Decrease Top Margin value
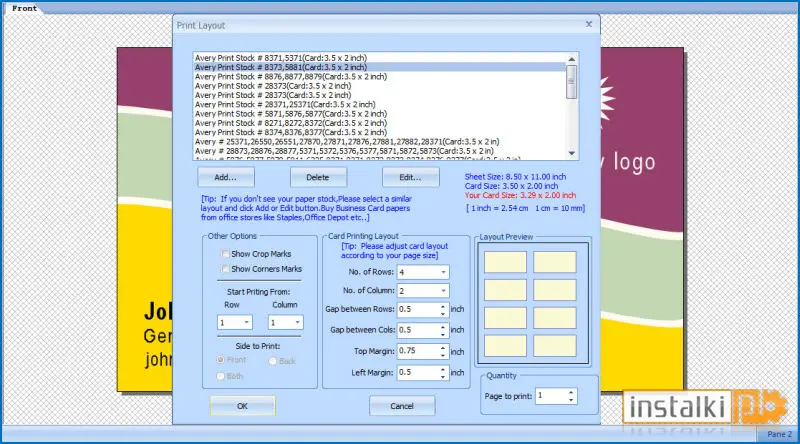800x444 pixels. pos(443,355)
